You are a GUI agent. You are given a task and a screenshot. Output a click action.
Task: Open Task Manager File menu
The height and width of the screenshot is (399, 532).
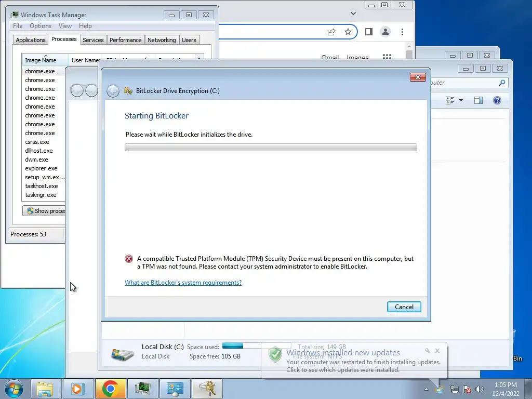click(x=18, y=26)
